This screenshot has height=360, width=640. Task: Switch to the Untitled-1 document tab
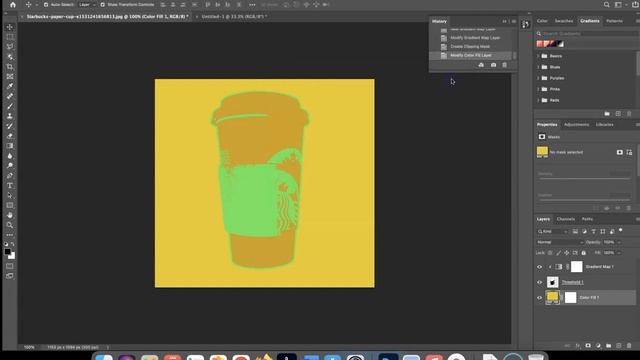(x=234, y=17)
